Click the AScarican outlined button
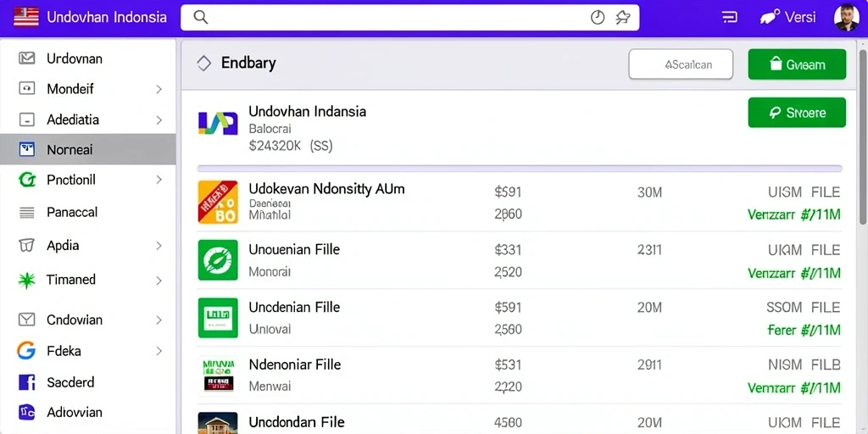 [681, 64]
